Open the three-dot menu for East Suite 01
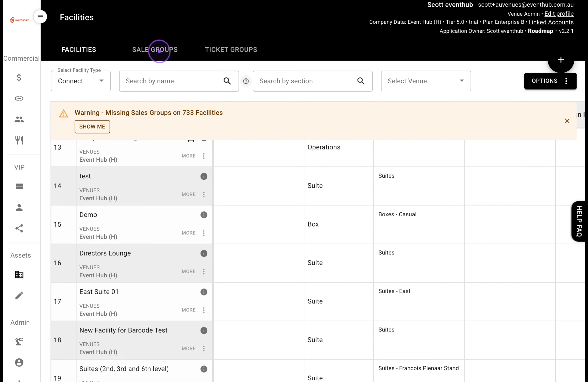 [x=204, y=310]
